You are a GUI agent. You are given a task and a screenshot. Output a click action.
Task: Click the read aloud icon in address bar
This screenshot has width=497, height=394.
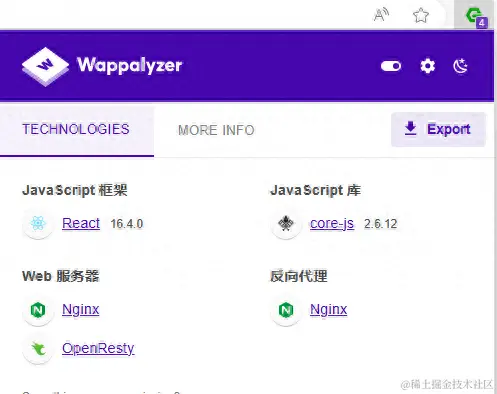point(381,15)
